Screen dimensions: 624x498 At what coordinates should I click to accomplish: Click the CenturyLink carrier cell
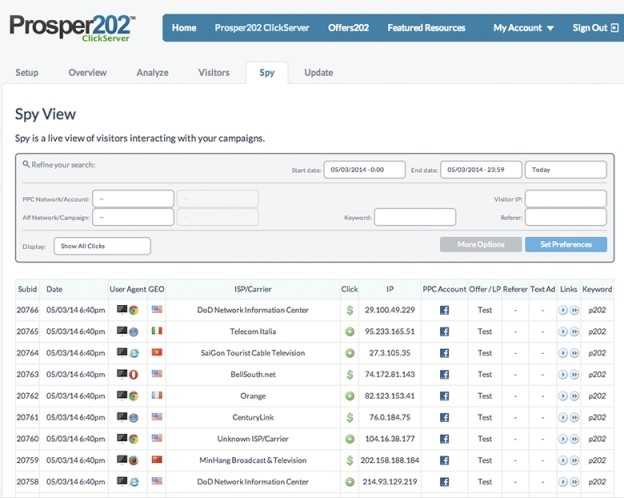point(253,418)
